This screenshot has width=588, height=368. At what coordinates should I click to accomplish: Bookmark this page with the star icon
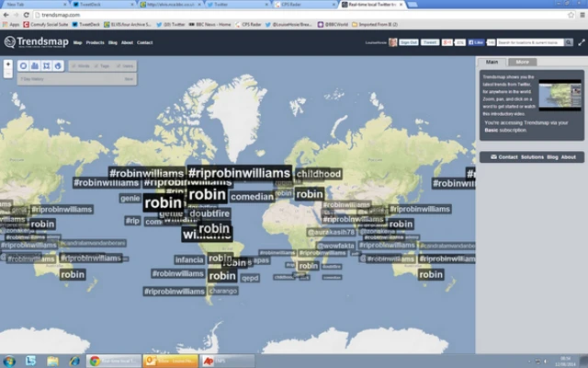tap(569, 16)
